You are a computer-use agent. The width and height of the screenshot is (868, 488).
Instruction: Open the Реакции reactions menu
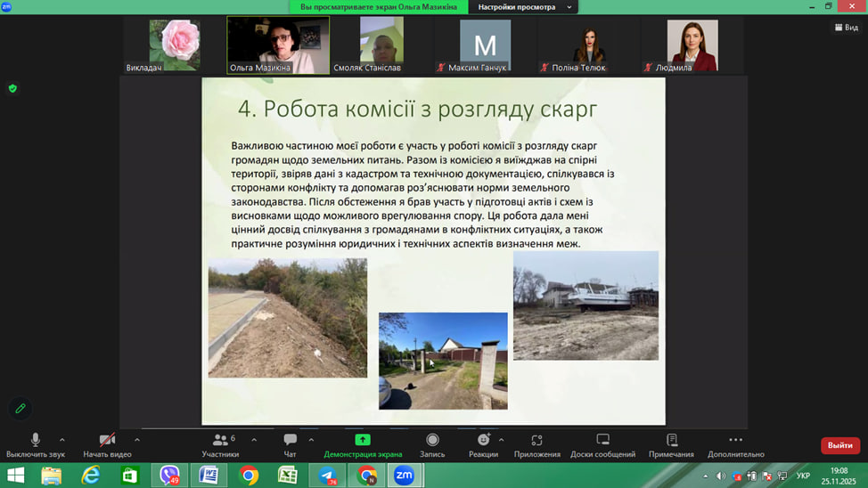click(x=483, y=444)
